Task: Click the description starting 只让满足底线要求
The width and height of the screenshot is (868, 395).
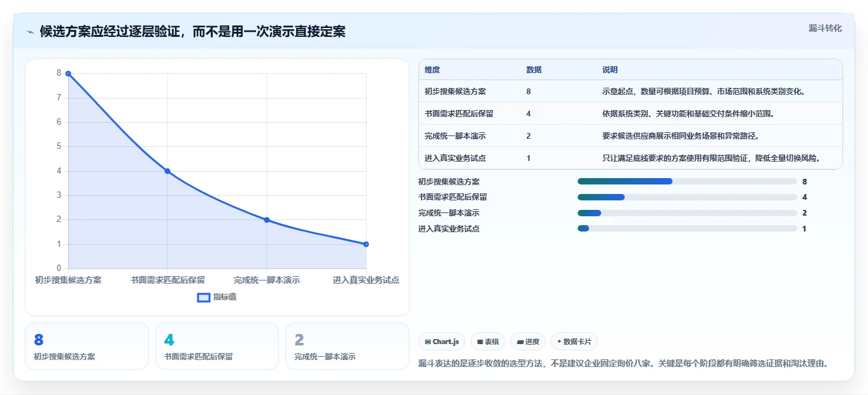Action: (711, 158)
